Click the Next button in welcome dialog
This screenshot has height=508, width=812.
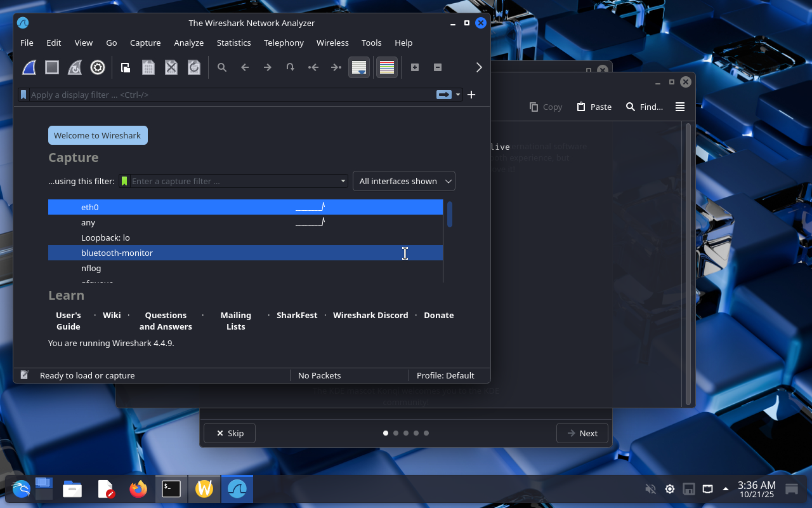pyautogui.click(x=582, y=433)
